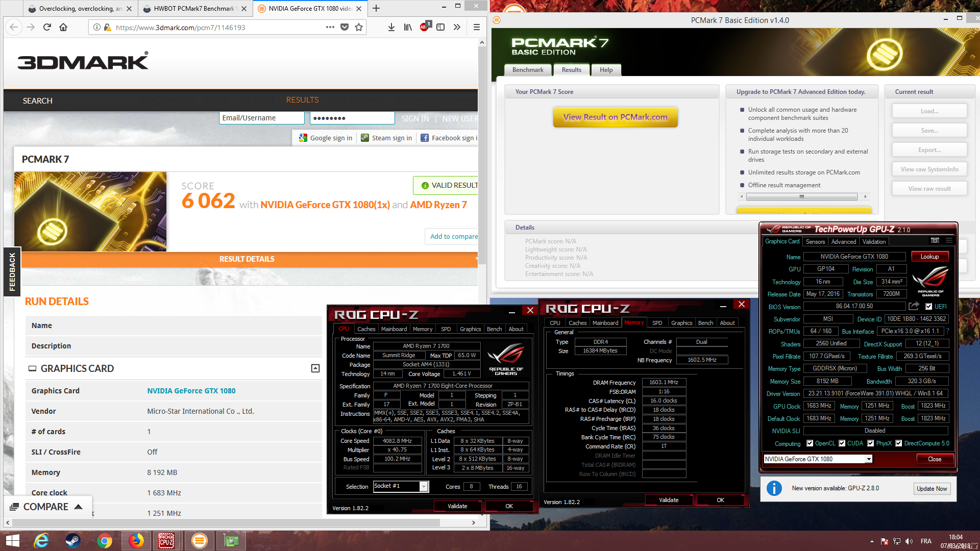Viewport: 980px width, 551px height.
Task: Toggle DirectCompute 5.0 checkbox in GPU-Z
Action: [x=899, y=443]
